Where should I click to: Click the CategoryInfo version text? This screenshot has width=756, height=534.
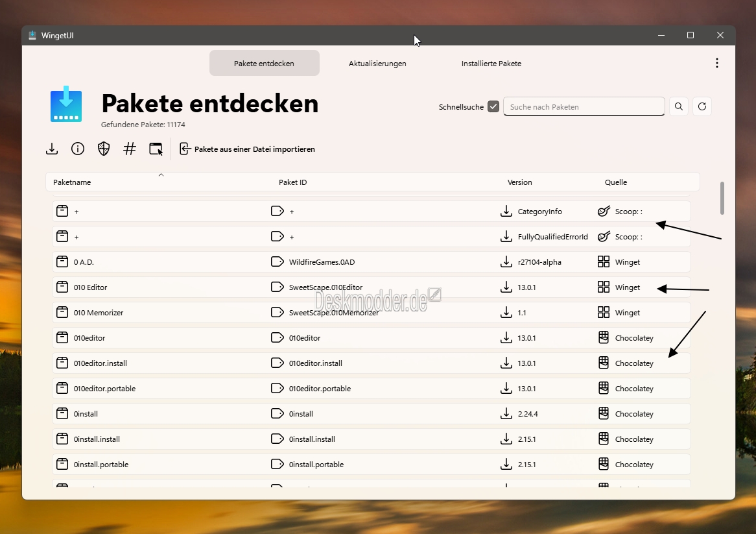point(539,212)
